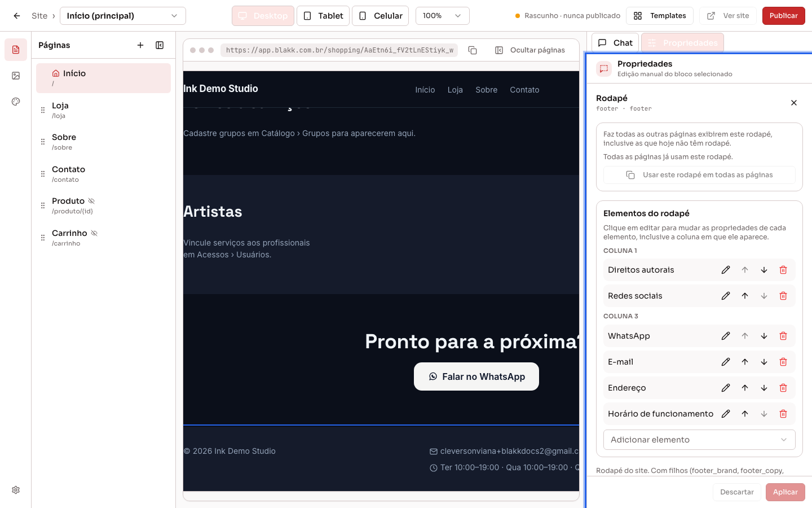Edit the Direitos autorais element

[x=726, y=270]
